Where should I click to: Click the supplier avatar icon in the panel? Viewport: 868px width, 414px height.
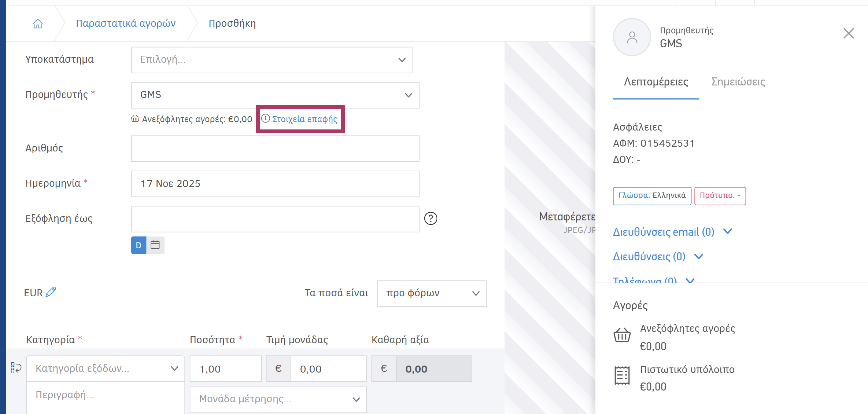coord(632,37)
